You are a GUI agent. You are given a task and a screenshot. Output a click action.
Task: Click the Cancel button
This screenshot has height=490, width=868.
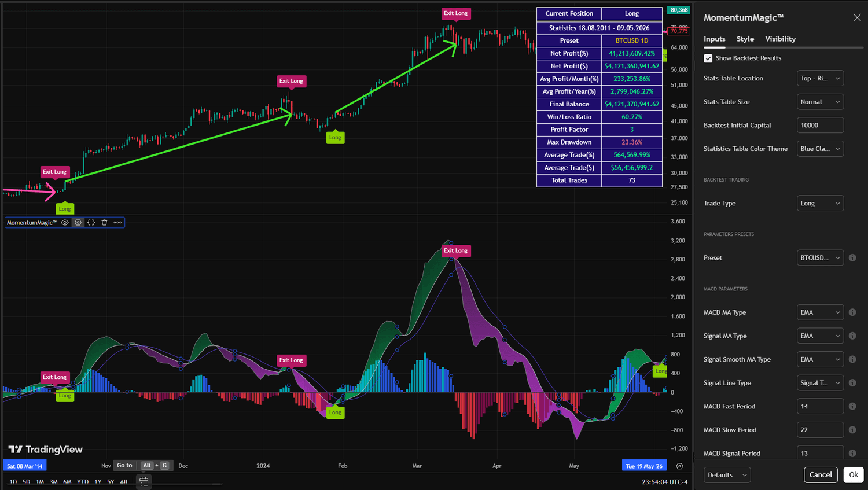coord(821,475)
